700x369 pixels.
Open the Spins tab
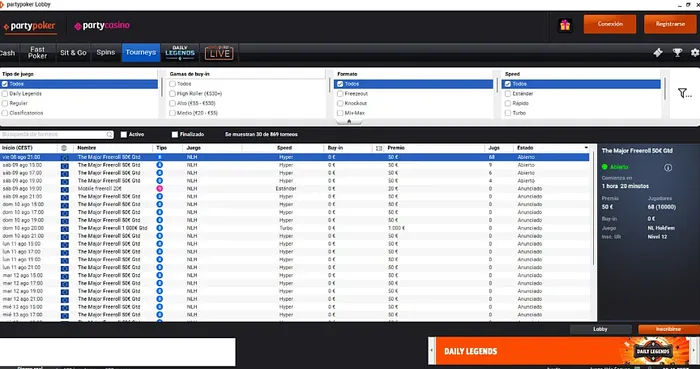[106, 53]
